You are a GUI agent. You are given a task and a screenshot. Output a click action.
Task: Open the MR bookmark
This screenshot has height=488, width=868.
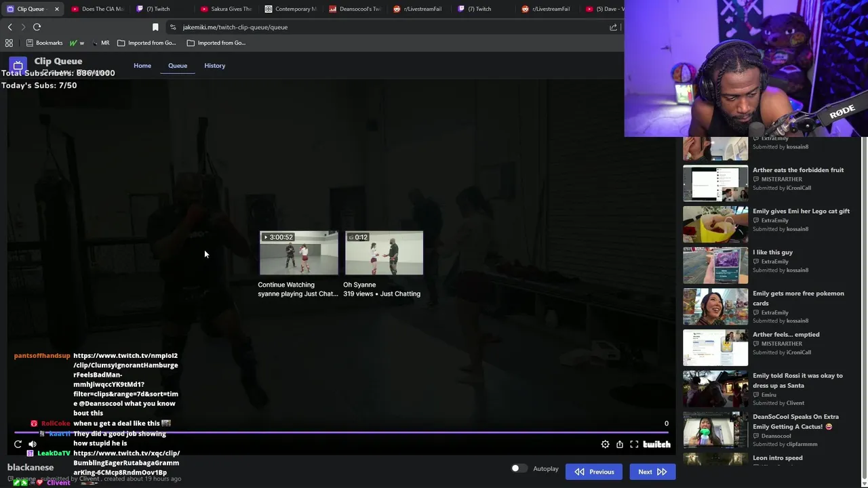click(100, 43)
